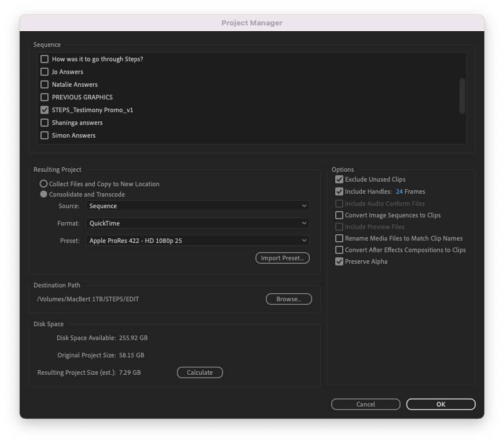Check the Jo Answers sequence
504x443 pixels.
pos(45,72)
